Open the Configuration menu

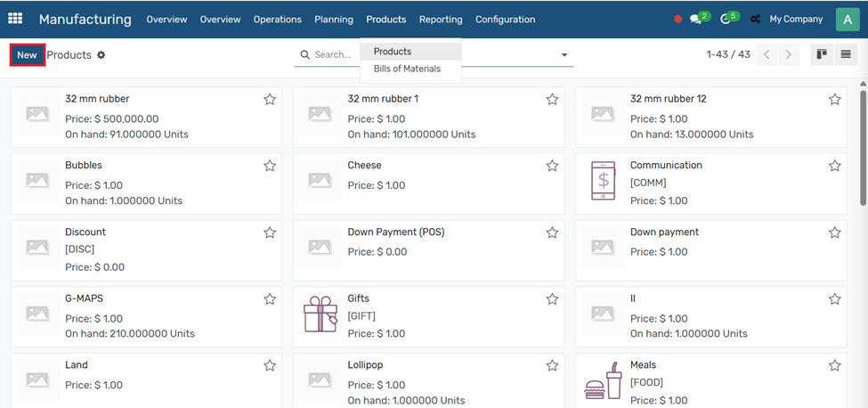(x=505, y=20)
